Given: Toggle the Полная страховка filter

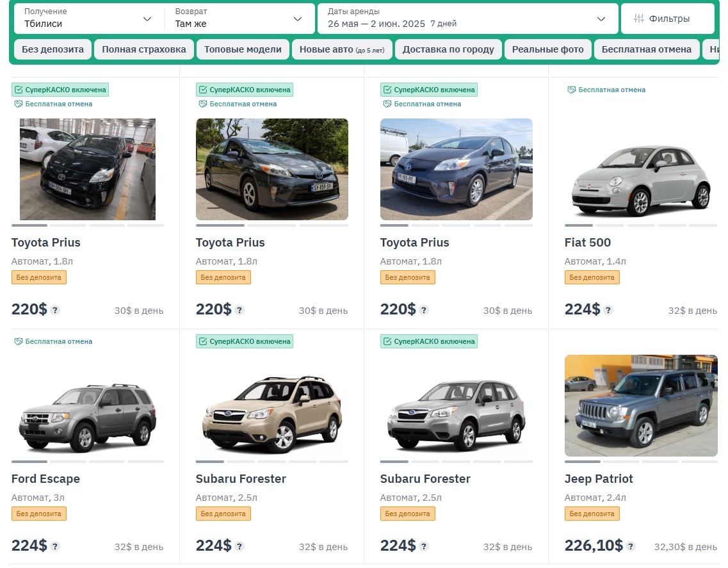Looking at the screenshot, I should click(x=143, y=49).
